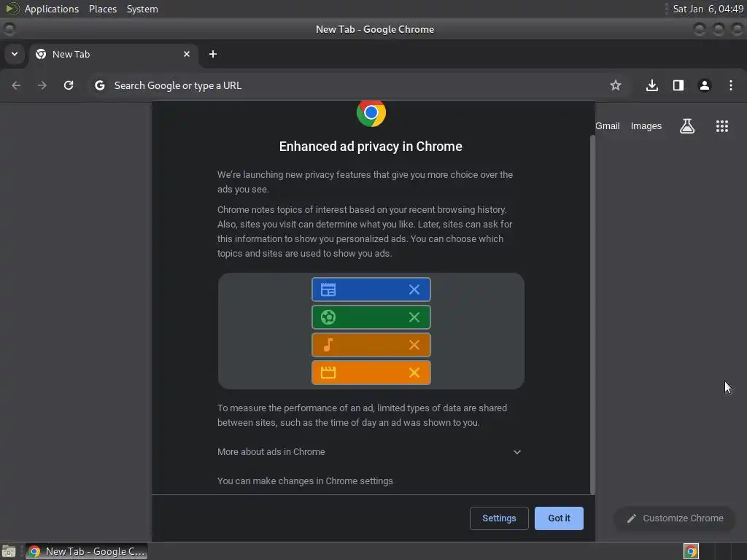Click the Google G icon in address bar
The width and height of the screenshot is (747, 560).
pyautogui.click(x=99, y=85)
